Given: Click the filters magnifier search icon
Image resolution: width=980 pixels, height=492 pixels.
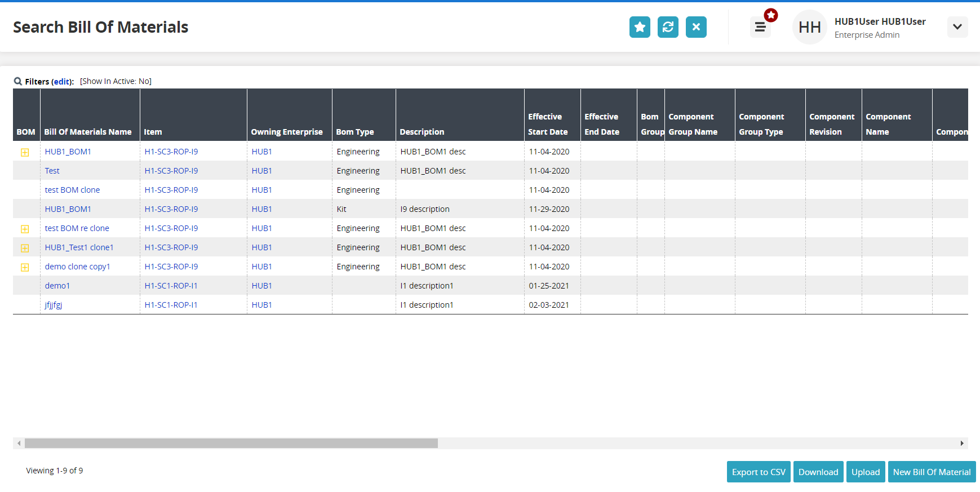Looking at the screenshot, I should tap(18, 81).
